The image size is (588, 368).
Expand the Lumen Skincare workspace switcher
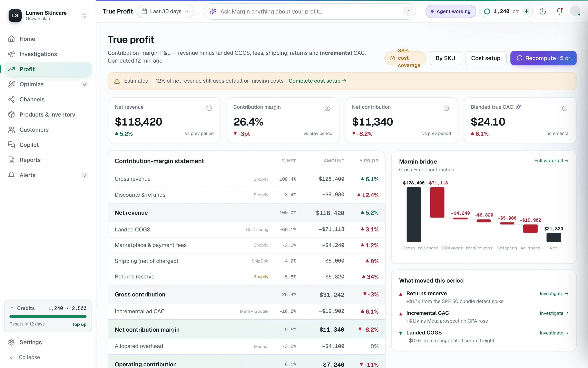pos(84,16)
